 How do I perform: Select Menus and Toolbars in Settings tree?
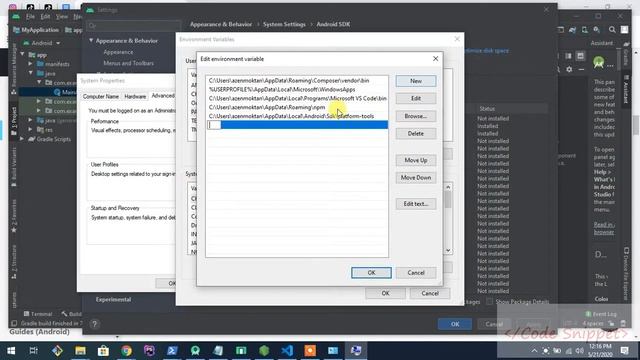(x=129, y=63)
